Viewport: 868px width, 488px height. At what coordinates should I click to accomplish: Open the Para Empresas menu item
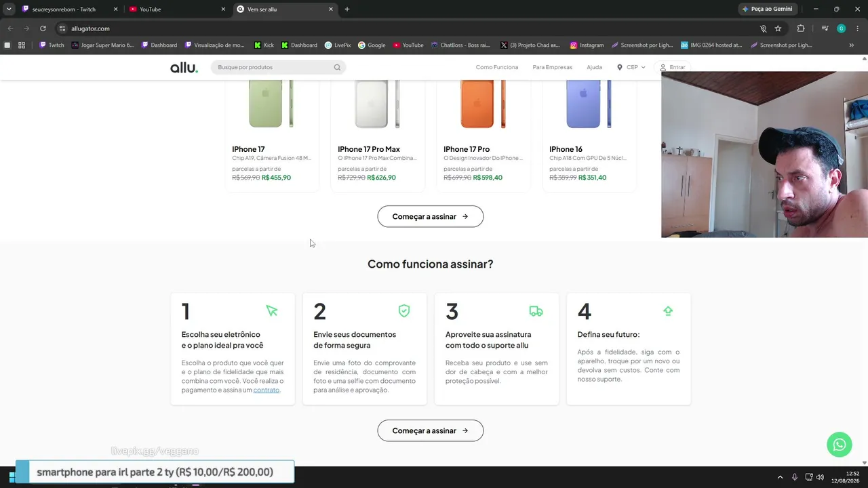click(553, 67)
